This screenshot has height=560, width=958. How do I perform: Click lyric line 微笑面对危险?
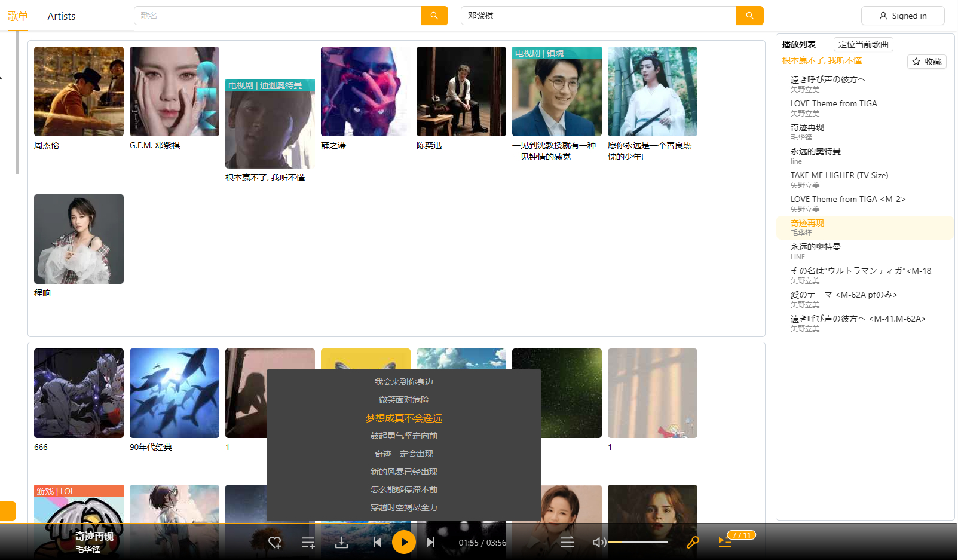[x=404, y=400]
